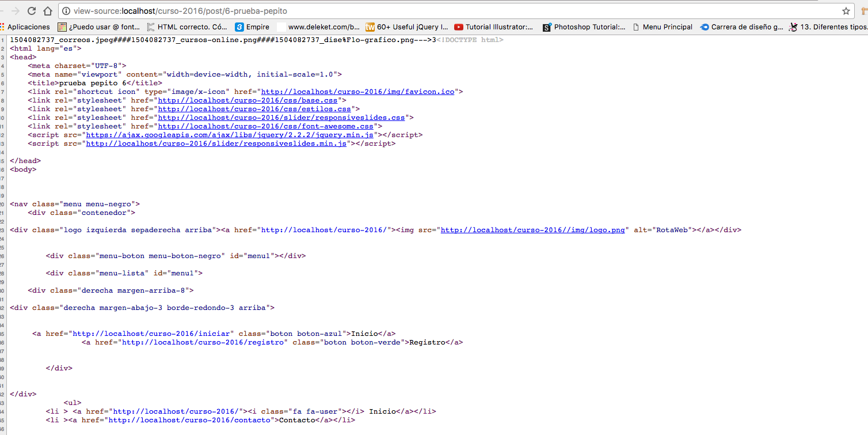Viewport: 868px width, 435px height.
Task: Open the Aplicaciones apps shortcut
Action: [25, 27]
